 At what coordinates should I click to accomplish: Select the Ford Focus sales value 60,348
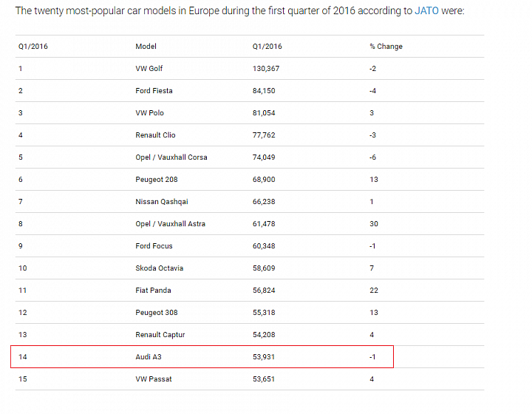click(264, 246)
